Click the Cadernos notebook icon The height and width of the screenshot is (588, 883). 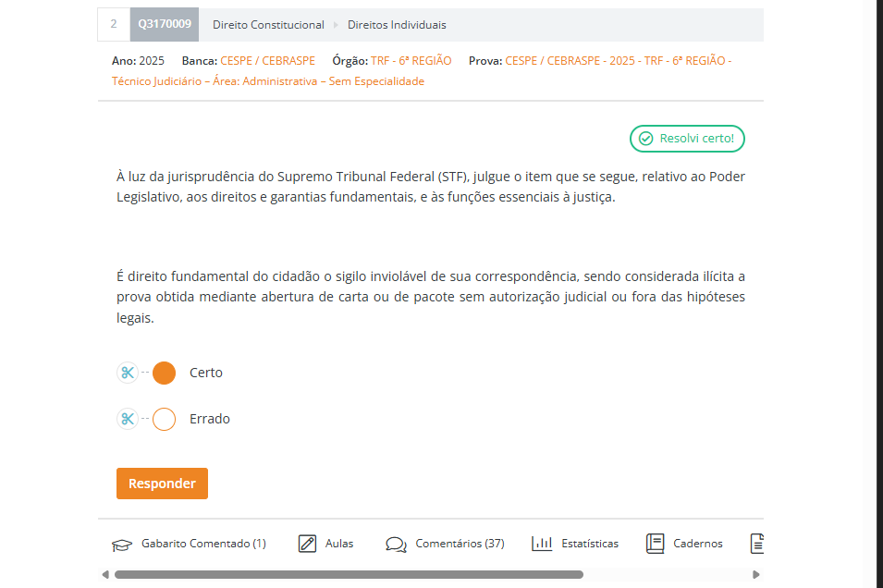pos(656,544)
